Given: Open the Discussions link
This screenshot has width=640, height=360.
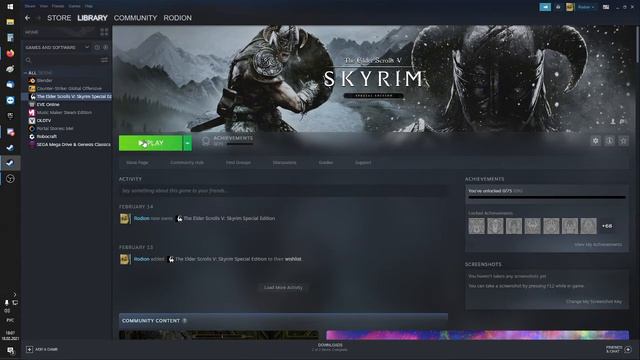Looking at the screenshot, I should click(284, 162).
